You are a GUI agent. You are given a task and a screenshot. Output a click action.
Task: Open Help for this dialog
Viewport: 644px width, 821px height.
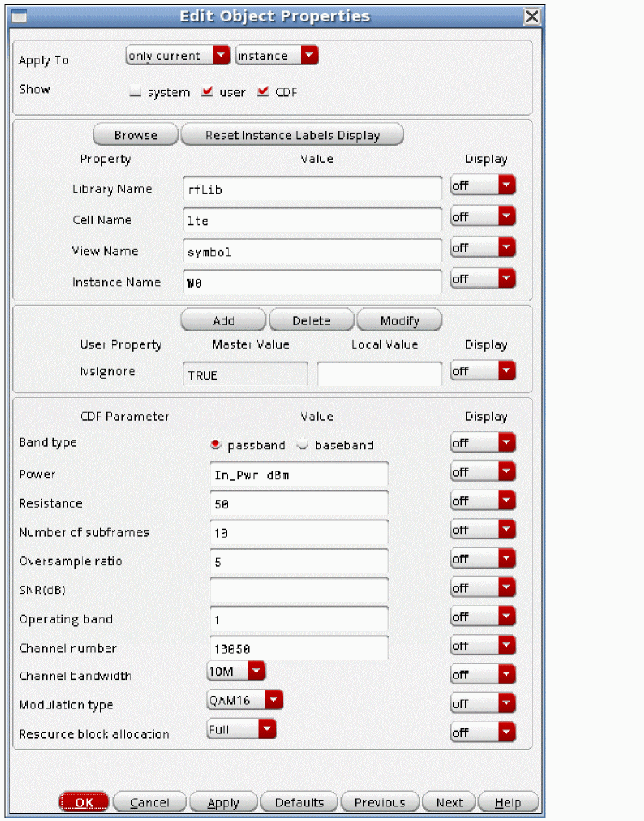point(508,802)
